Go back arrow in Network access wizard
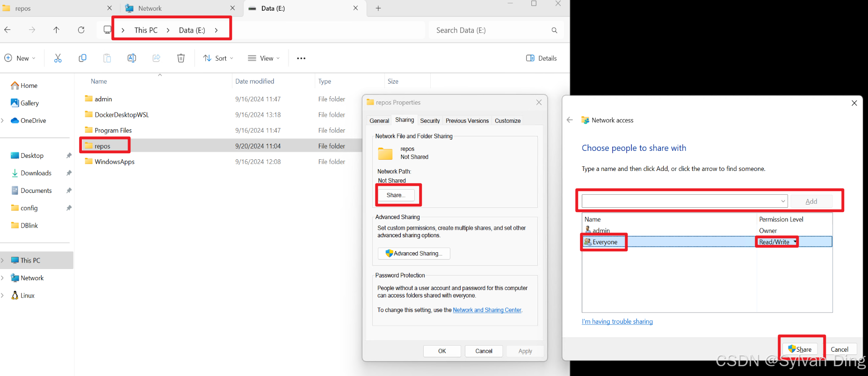Image resolution: width=868 pixels, height=376 pixels. click(x=570, y=120)
